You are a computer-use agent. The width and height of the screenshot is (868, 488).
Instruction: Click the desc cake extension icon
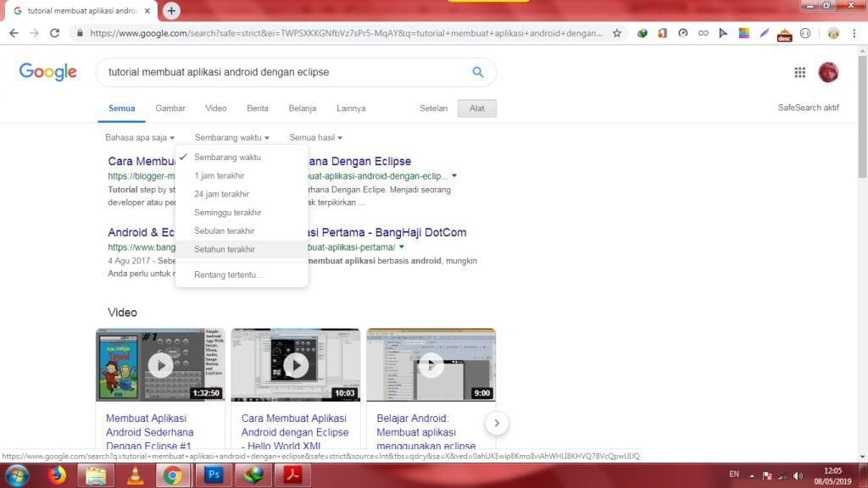coord(784,35)
